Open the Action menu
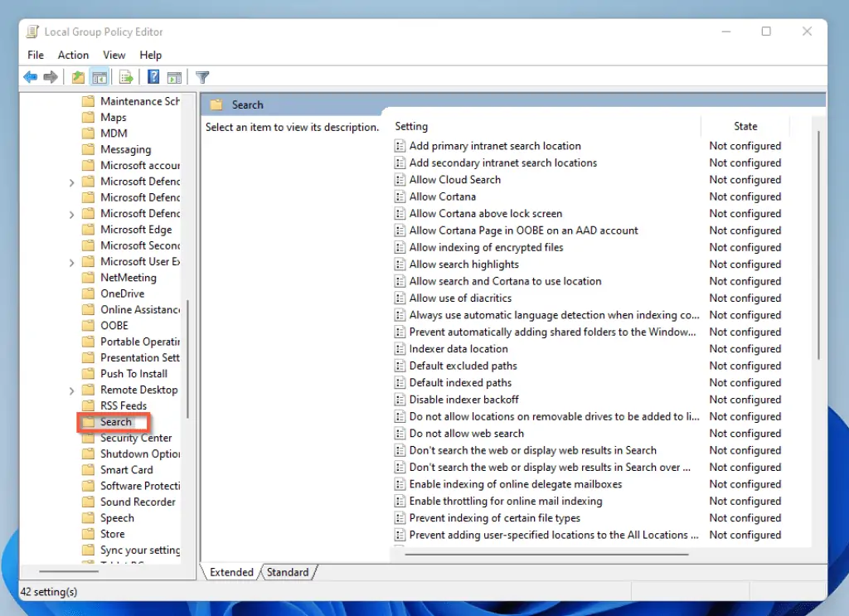The height and width of the screenshot is (616, 849). click(73, 55)
